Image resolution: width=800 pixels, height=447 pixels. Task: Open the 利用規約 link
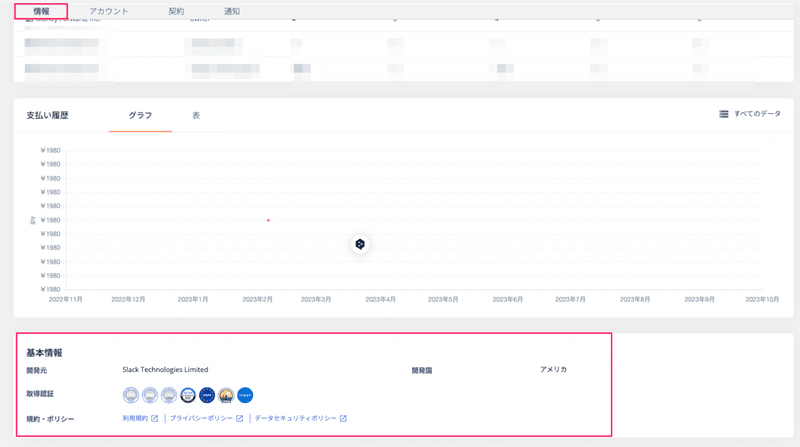pyautogui.click(x=135, y=418)
